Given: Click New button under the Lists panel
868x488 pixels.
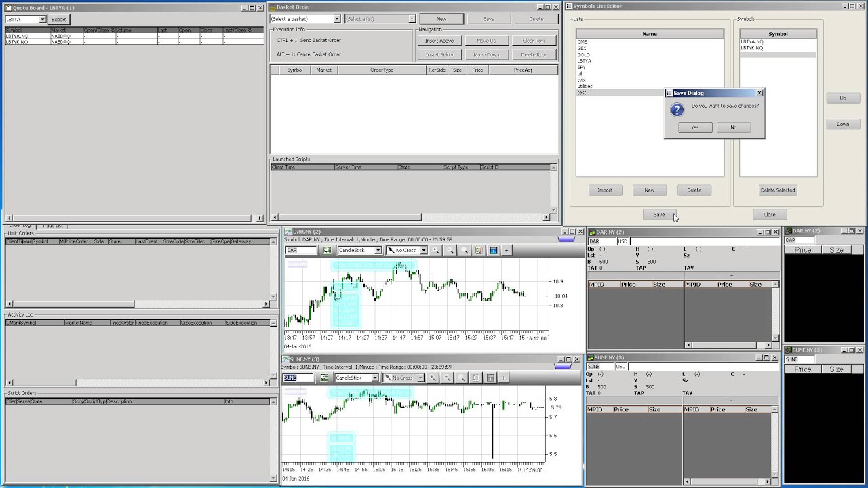Looking at the screenshot, I should (650, 190).
